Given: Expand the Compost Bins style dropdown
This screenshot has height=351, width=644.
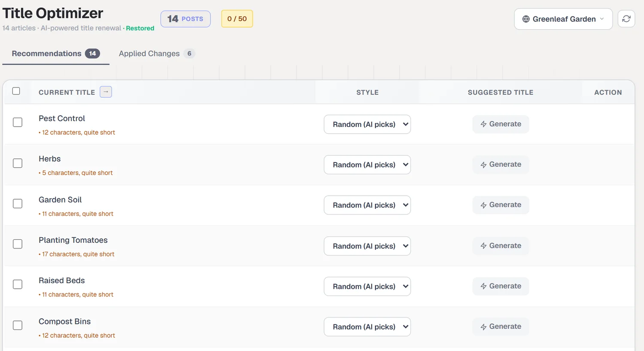Looking at the screenshot, I should coord(367,327).
